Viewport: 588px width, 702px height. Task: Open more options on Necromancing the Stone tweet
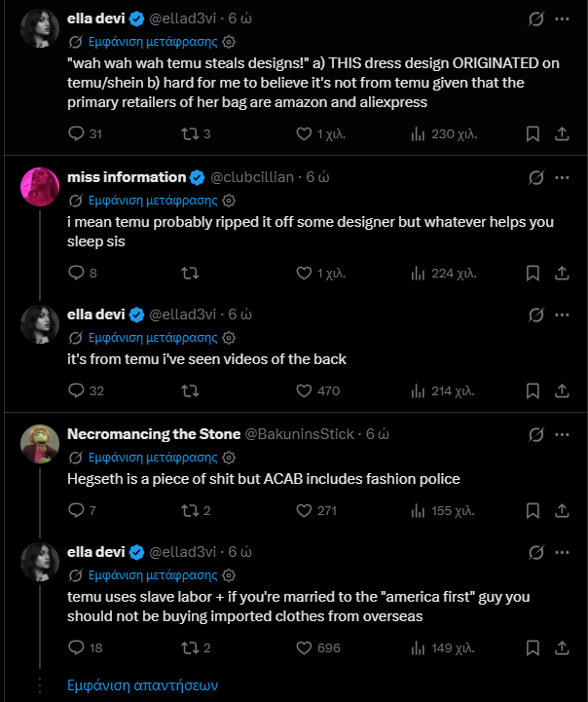coord(562,433)
